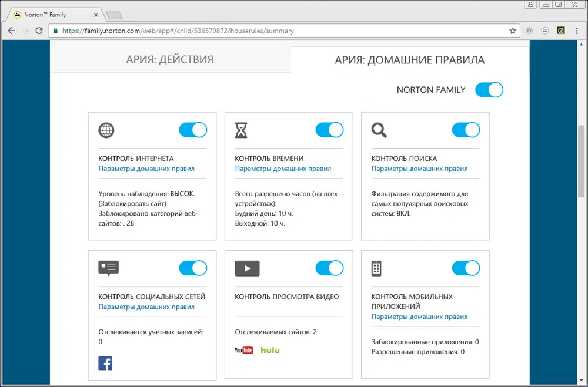Click the text Заблокированные приложения: 0
Screen dimensions: 588x387
click(425, 342)
